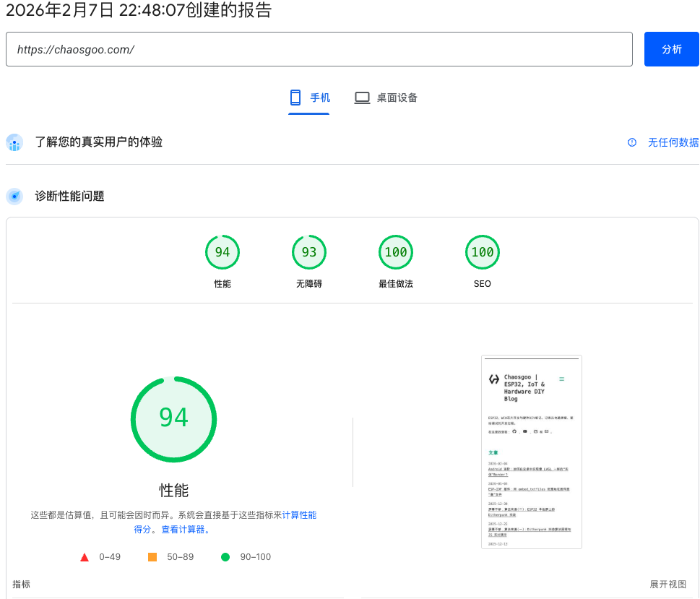Click the 最佳做法 100 score gauge
The image size is (700, 599).
[x=395, y=252]
